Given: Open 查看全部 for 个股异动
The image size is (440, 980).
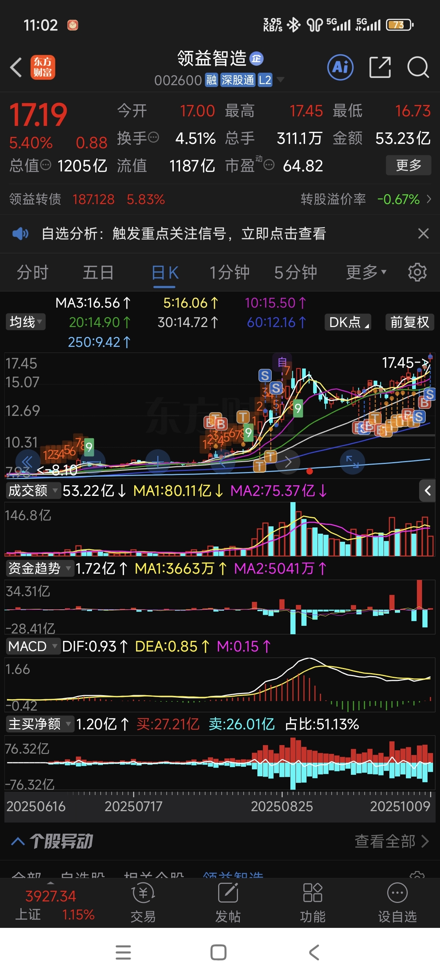Looking at the screenshot, I should [x=392, y=842].
